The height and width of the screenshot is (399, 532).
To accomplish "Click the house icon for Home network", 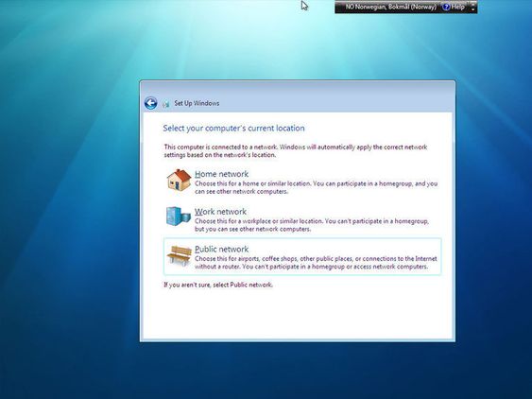I will pos(180,180).
